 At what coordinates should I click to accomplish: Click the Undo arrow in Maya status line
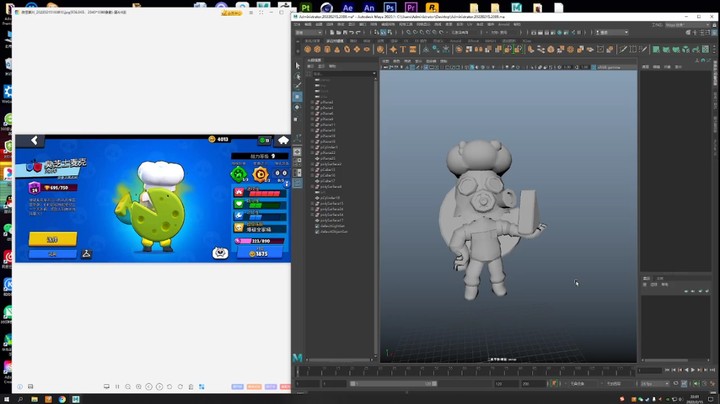point(351,32)
